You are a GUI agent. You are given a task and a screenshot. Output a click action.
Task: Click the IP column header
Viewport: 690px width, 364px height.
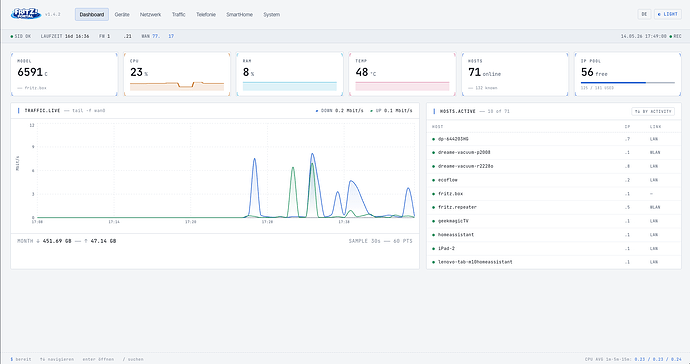[627, 127]
